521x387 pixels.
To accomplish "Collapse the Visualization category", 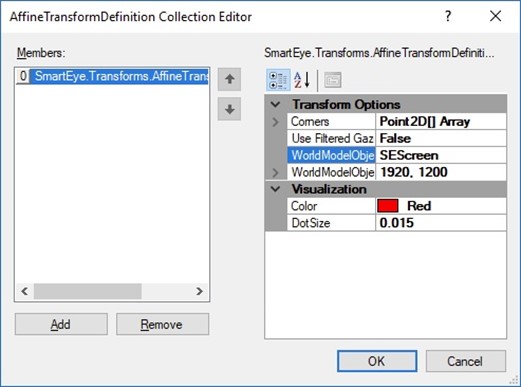I will pos(275,189).
